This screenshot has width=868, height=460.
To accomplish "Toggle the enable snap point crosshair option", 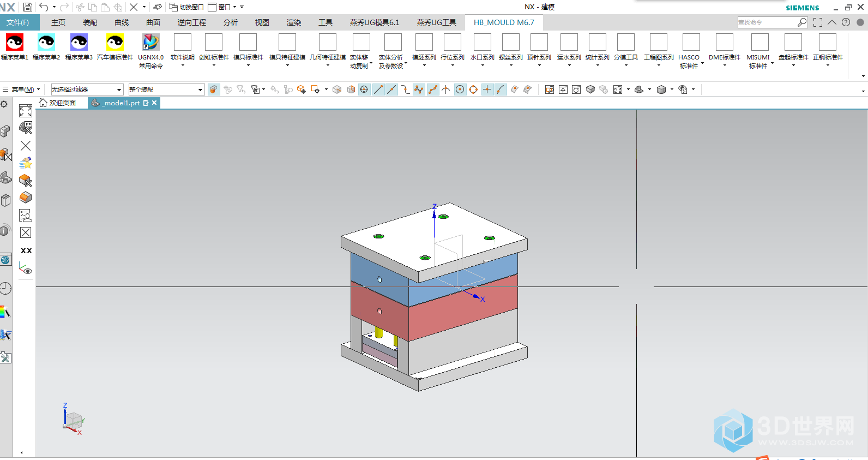I will pos(364,89).
